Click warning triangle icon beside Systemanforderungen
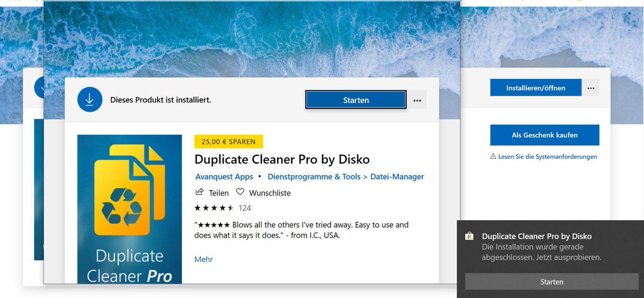 coord(493,156)
